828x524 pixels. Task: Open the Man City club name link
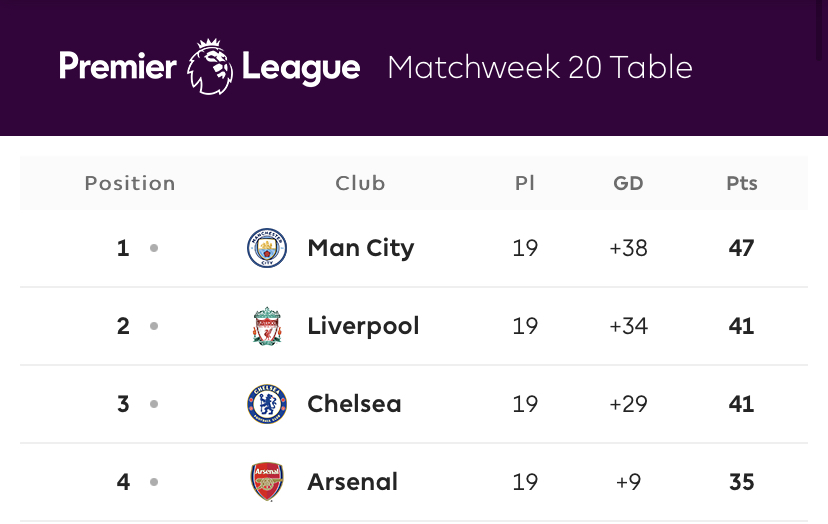(361, 248)
